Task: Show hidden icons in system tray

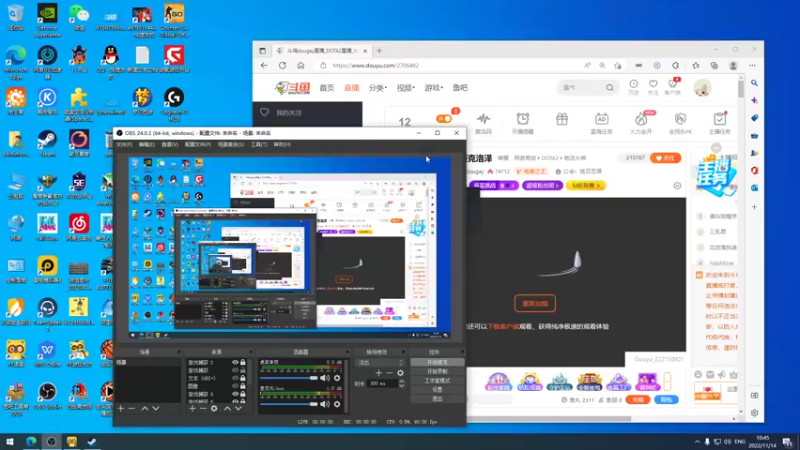Action: [697, 442]
